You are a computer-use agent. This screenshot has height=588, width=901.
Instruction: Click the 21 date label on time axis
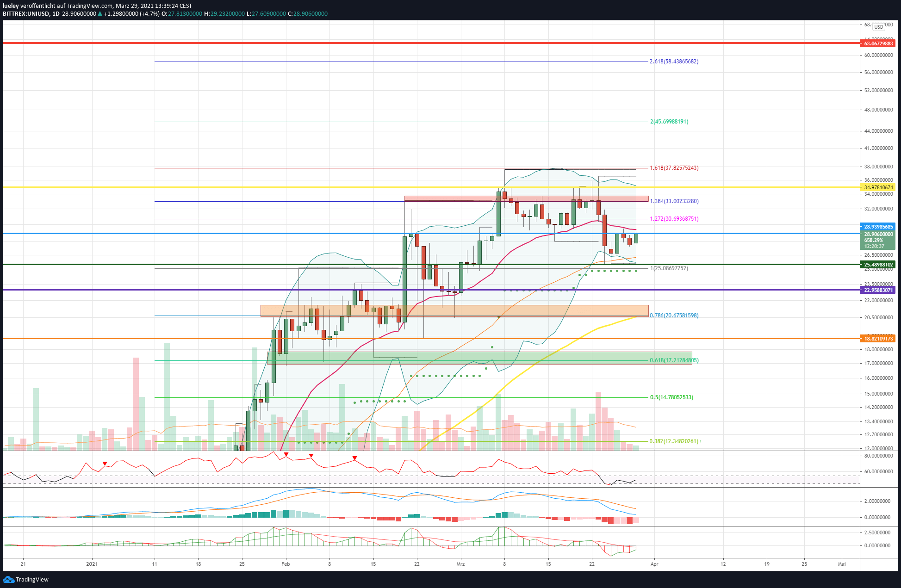pos(23,564)
